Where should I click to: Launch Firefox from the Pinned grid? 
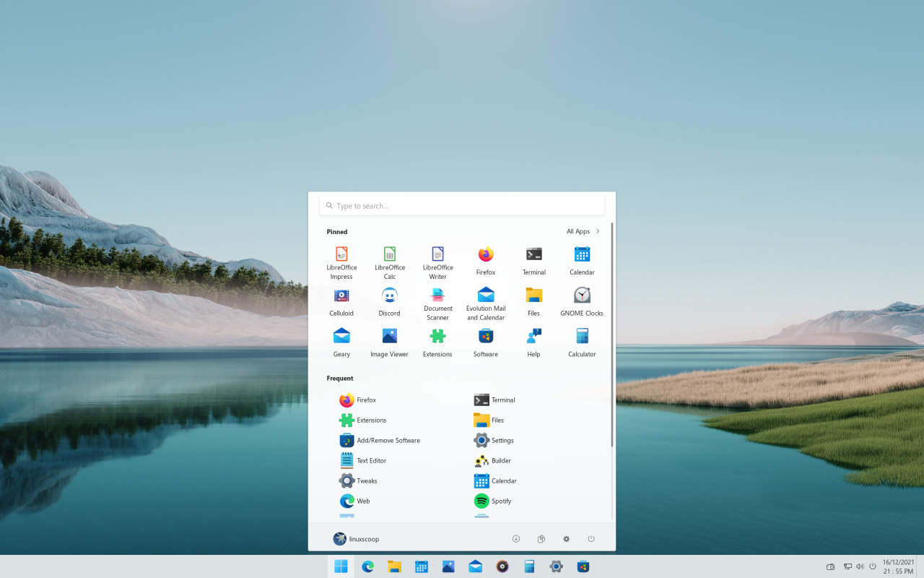point(486,262)
